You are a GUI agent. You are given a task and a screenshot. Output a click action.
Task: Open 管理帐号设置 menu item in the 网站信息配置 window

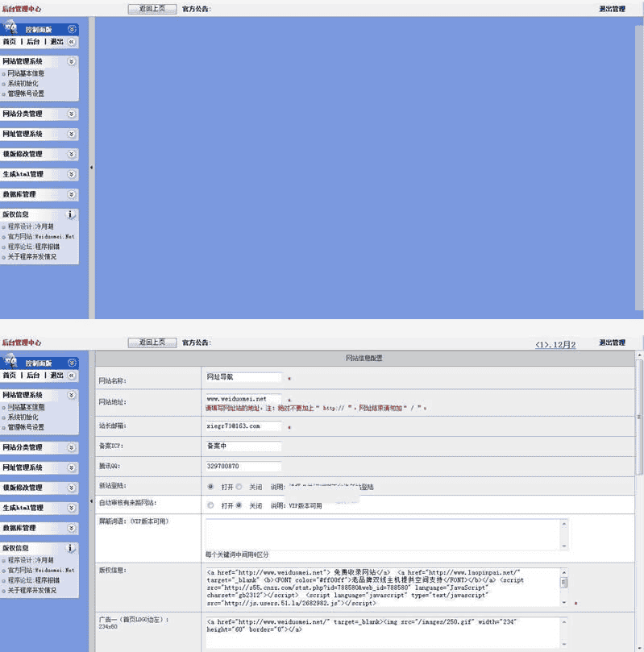(26, 427)
